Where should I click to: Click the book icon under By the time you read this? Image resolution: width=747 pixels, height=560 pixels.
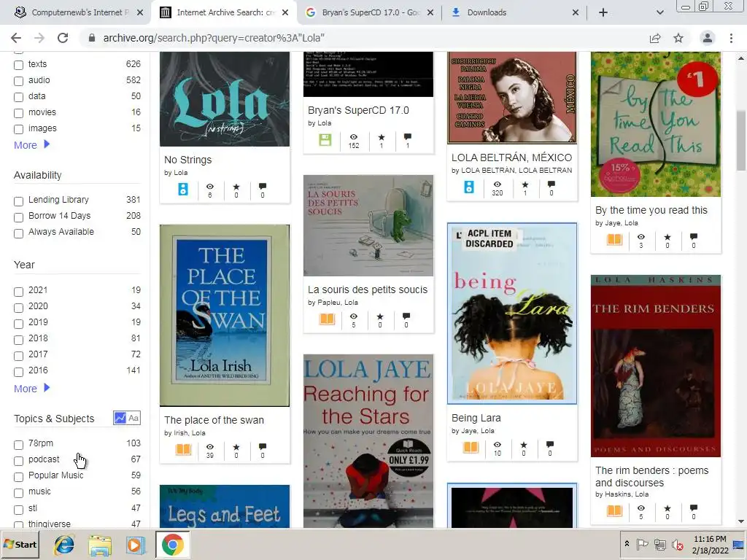click(x=614, y=239)
